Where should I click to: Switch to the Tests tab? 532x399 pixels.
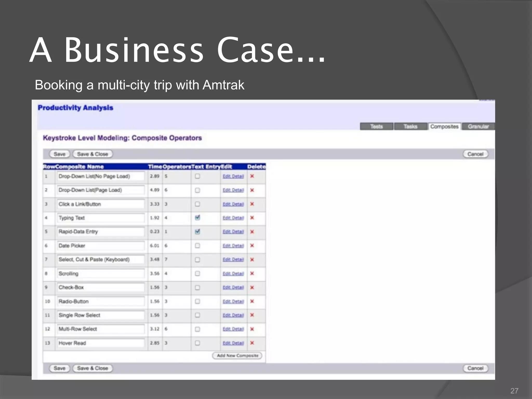tap(376, 127)
